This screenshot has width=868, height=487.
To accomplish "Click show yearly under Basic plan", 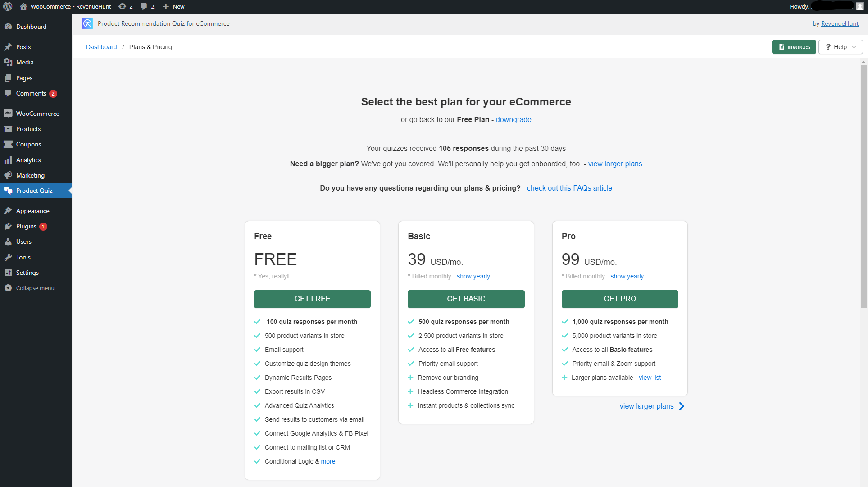I will pyautogui.click(x=473, y=277).
